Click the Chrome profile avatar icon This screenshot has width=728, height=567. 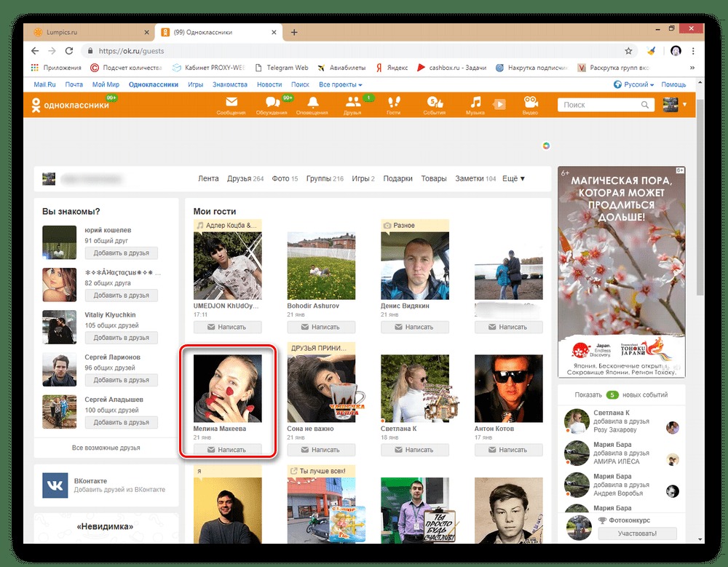(676, 51)
